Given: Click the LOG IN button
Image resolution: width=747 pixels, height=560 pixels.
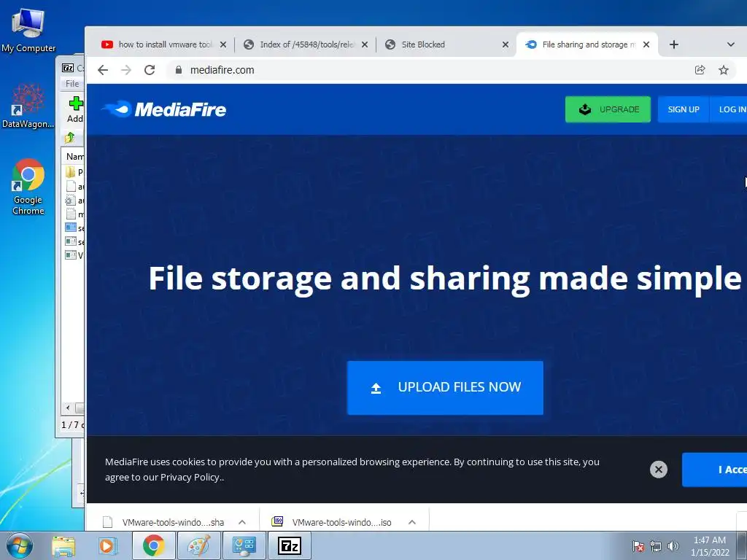Looking at the screenshot, I should pyautogui.click(x=729, y=109).
